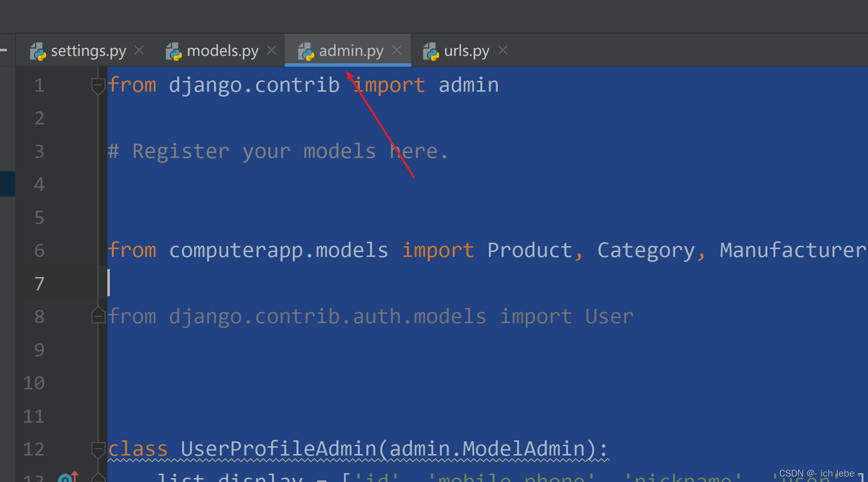Click 'django.contrib' on line 1
Screen dimensions: 868x482
[254, 85]
